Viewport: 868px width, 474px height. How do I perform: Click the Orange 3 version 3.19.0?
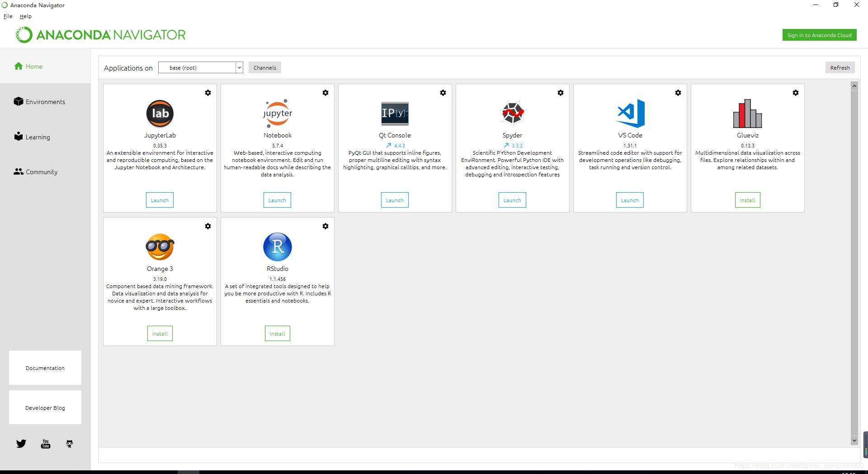click(x=160, y=279)
